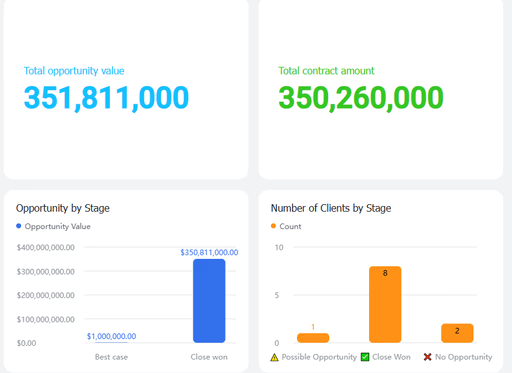Click the Close won axis label
Screen dimensions: 512x373
[x=209, y=357]
